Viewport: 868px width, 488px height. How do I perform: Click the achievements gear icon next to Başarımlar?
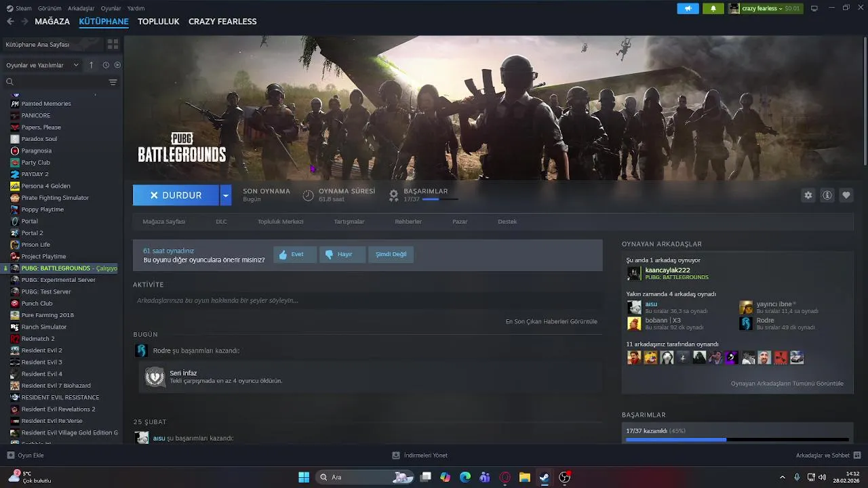(393, 195)
